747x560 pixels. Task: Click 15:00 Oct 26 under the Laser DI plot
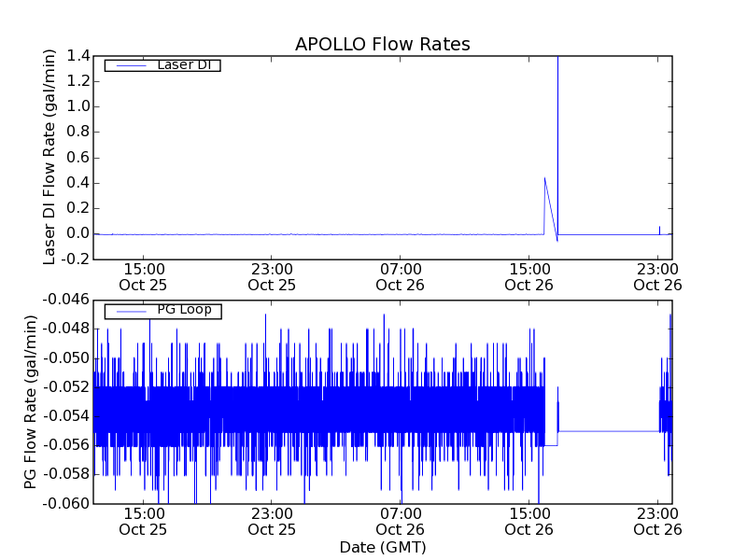[x=529, y=277]
